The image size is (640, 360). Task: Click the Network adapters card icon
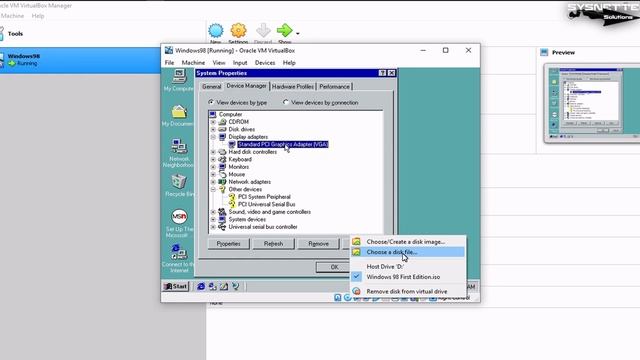pos(222,182)
